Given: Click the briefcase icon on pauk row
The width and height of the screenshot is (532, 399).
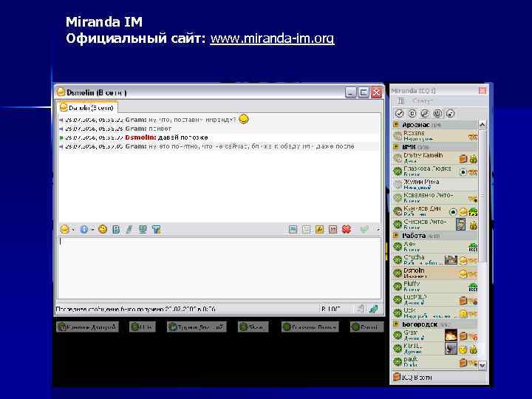Looking at the screenshot, I should 463,362.
